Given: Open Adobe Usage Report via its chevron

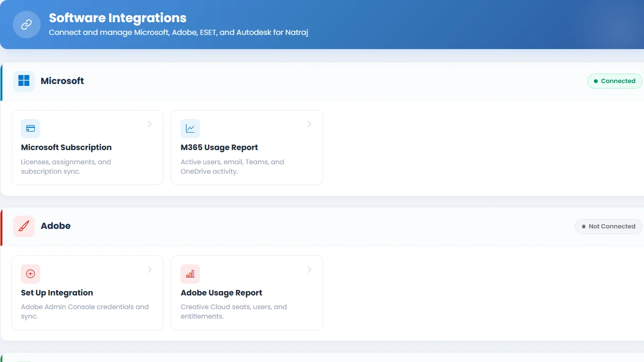Looking at the screenshot, I should click(309, 269).
